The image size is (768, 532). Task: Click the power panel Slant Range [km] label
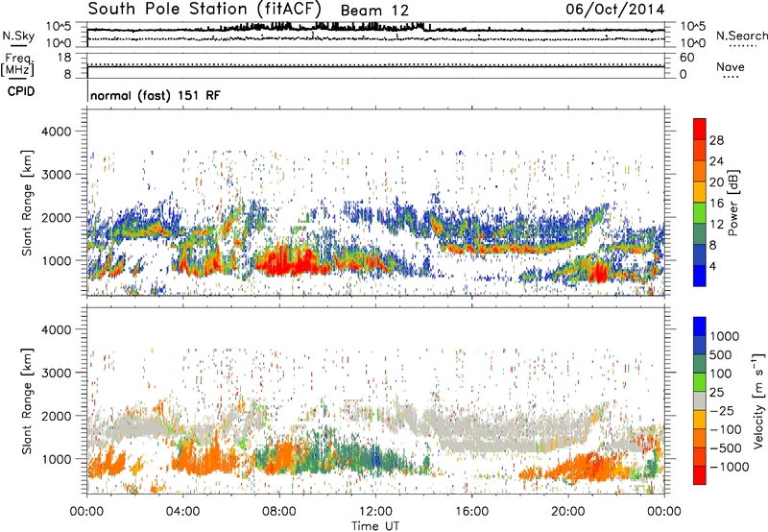click(x=27, y=203)
